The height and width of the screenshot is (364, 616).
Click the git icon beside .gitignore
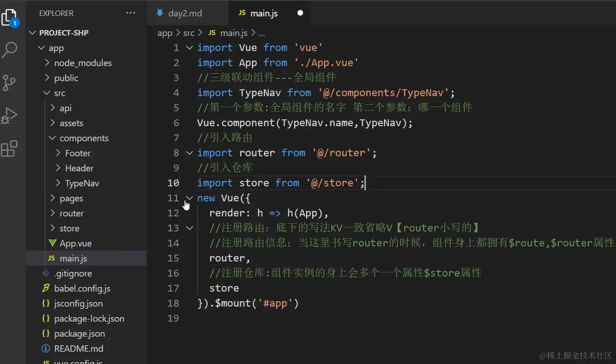pos(46,273)
